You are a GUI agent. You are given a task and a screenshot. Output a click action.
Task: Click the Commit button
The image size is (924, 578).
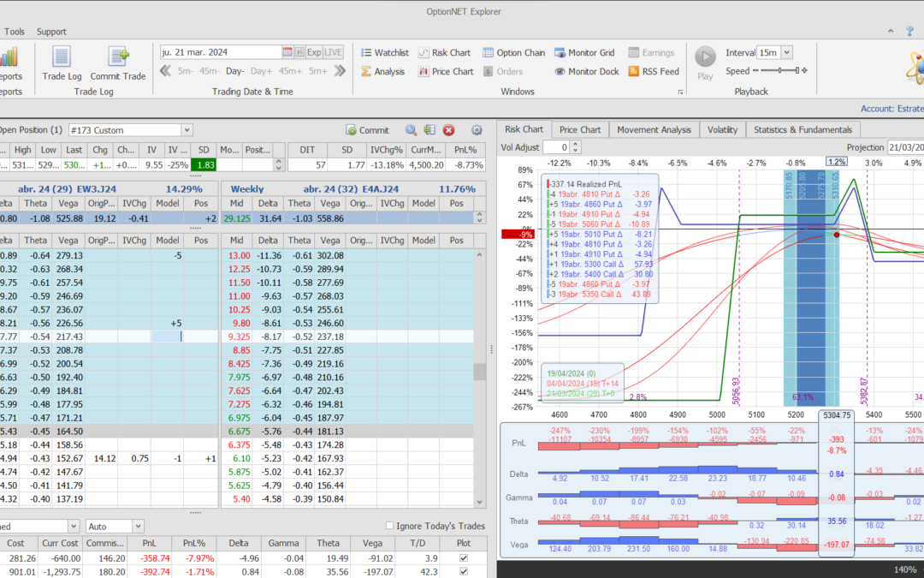pyautogui.click(x=368, y=130)
